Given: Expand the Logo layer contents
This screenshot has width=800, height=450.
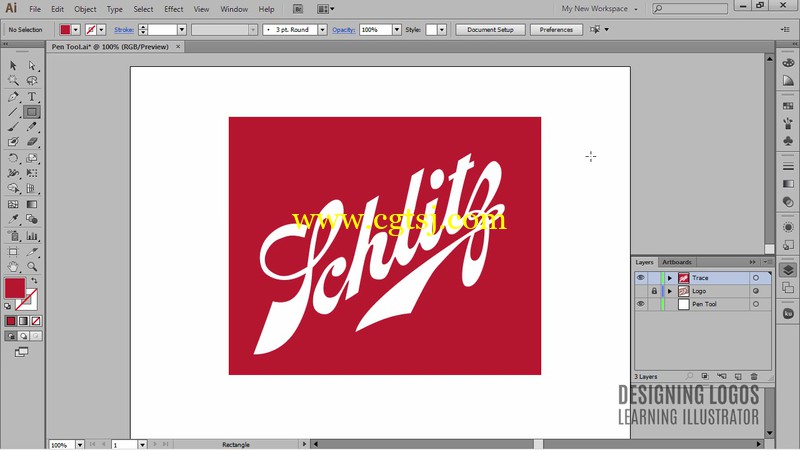Looking at the screenshot, I should point(670,291).
